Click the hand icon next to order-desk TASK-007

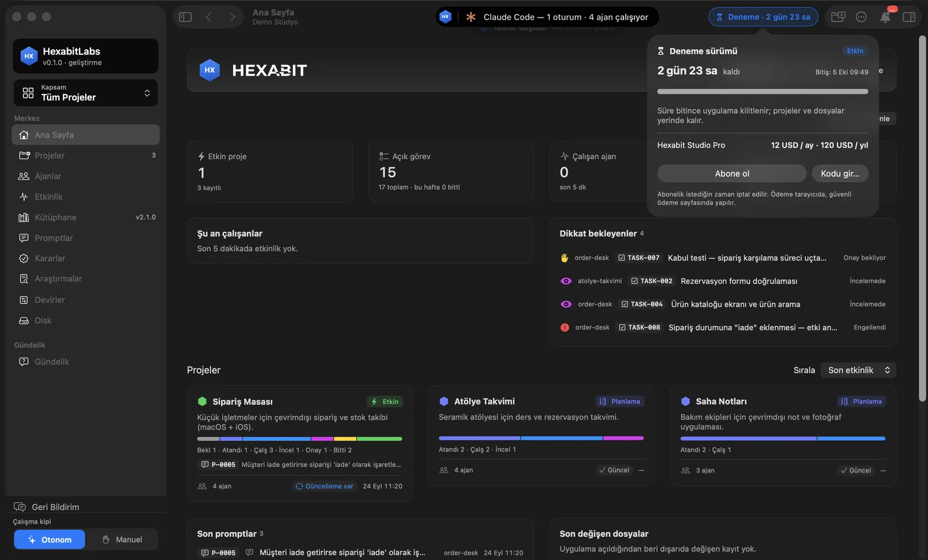(564, 258)
